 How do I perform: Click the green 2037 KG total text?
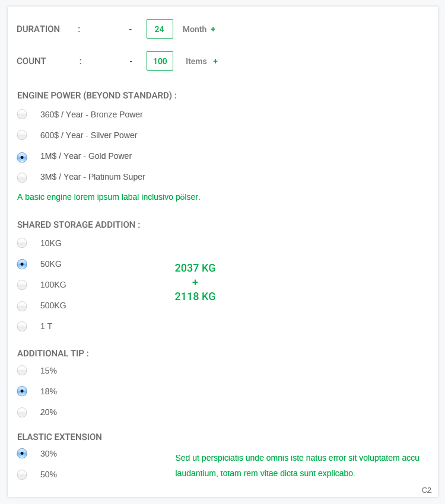tap(195, 268)
